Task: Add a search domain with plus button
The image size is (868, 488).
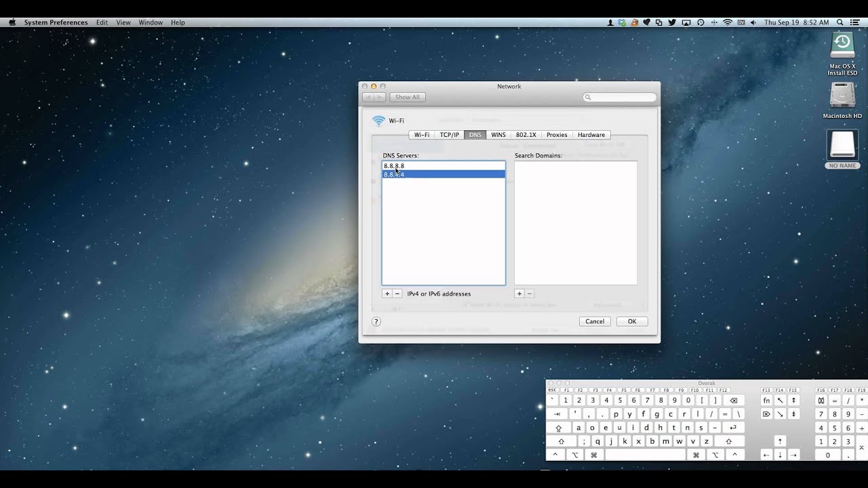Action: click(x=519, y=293)
